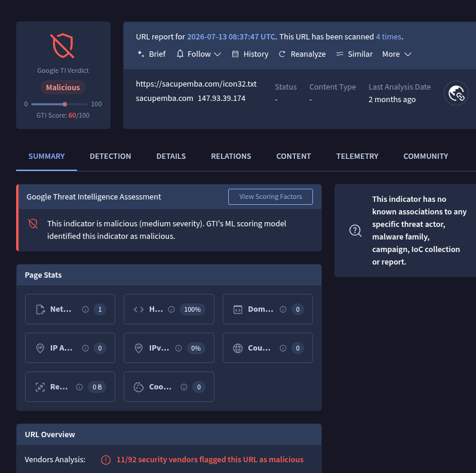The width and height of the screenshot is (476, 473).
Task: Click the window code icon in the Dom... card
Action: point(238,309)
